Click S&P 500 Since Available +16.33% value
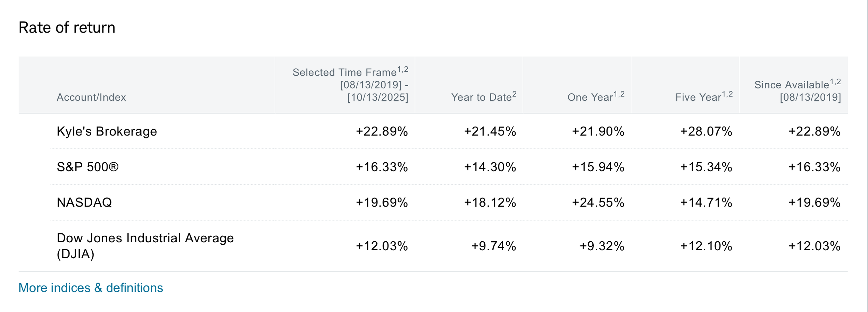The height and width of the screenshot is (312, 868). coord(815,167)
